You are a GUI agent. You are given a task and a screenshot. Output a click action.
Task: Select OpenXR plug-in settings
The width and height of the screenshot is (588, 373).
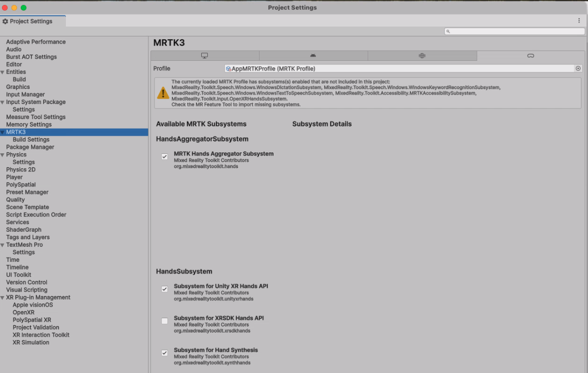[23, 312]
